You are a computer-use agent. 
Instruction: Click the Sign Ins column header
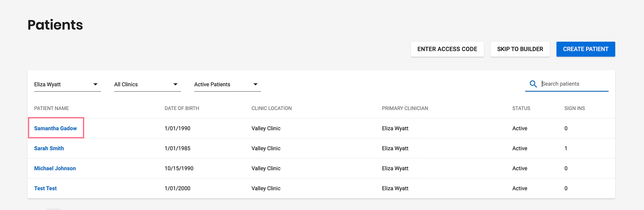point(574,108)
